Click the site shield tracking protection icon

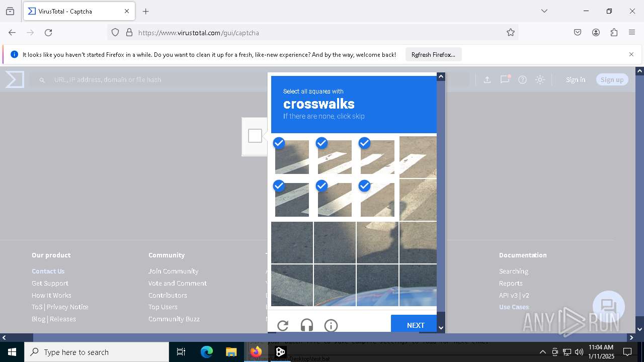coord(115,33)
